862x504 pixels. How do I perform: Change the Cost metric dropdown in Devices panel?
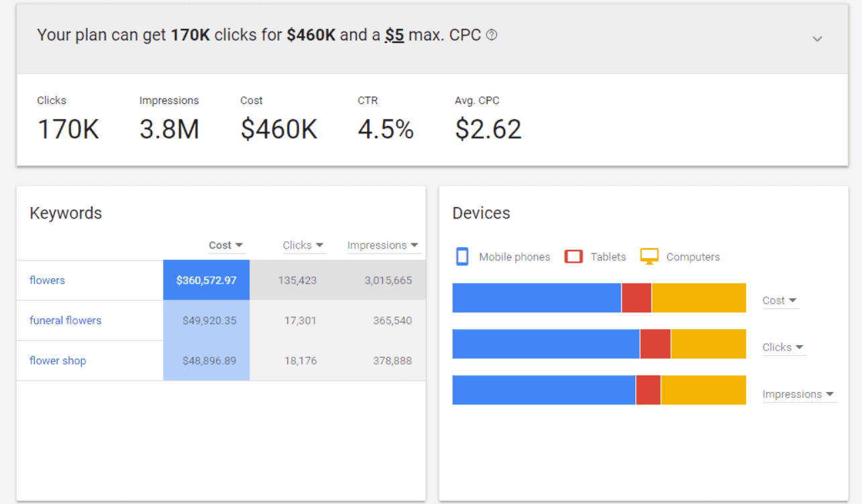[x=779, y=301]
